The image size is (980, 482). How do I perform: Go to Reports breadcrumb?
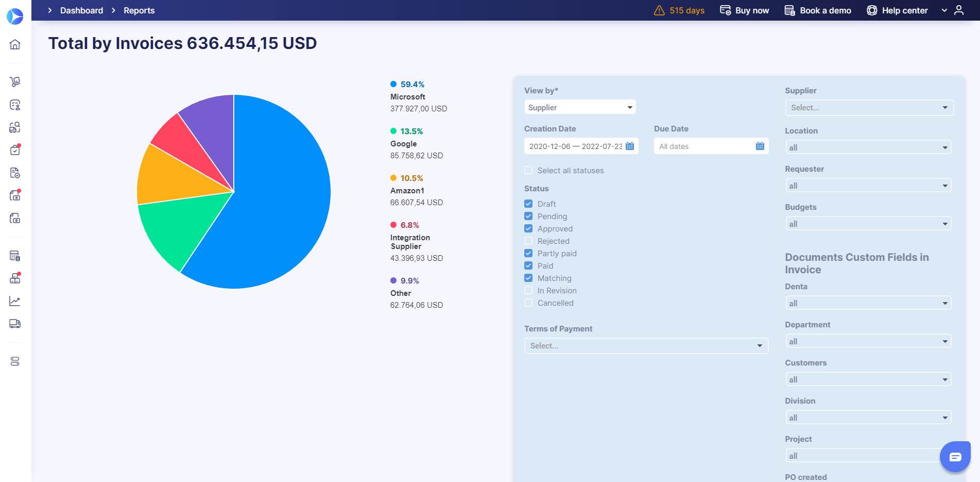click(x=139, y=10)
